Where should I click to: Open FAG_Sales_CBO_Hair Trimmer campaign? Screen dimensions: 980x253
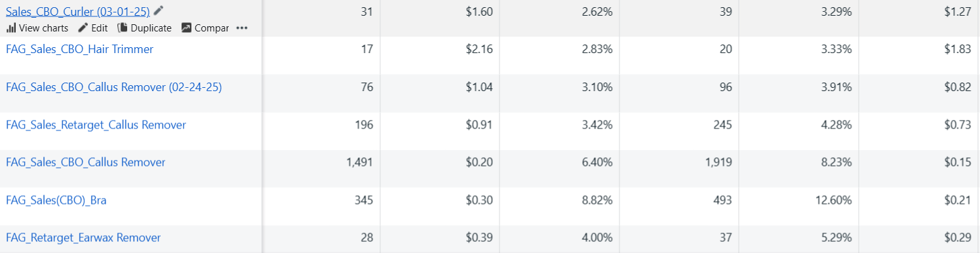(80, 49)
